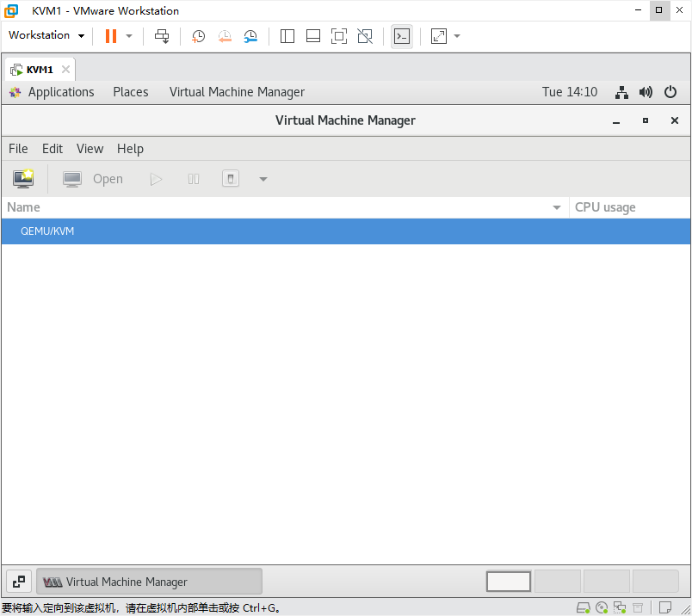
Task: Open the Help menu
Action: click(x=130, y=149)
